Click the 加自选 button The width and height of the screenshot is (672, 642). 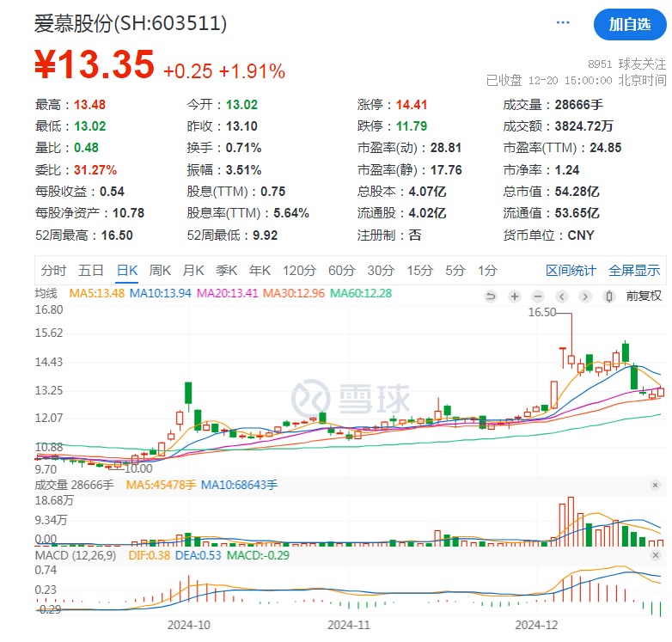pyautogui.click(x=630, y=24)
